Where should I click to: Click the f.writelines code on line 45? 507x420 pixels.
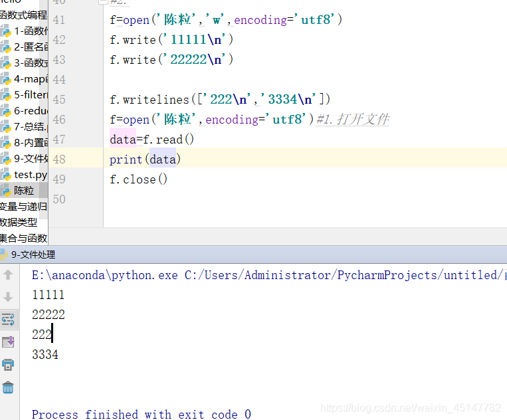coord(220,100)
